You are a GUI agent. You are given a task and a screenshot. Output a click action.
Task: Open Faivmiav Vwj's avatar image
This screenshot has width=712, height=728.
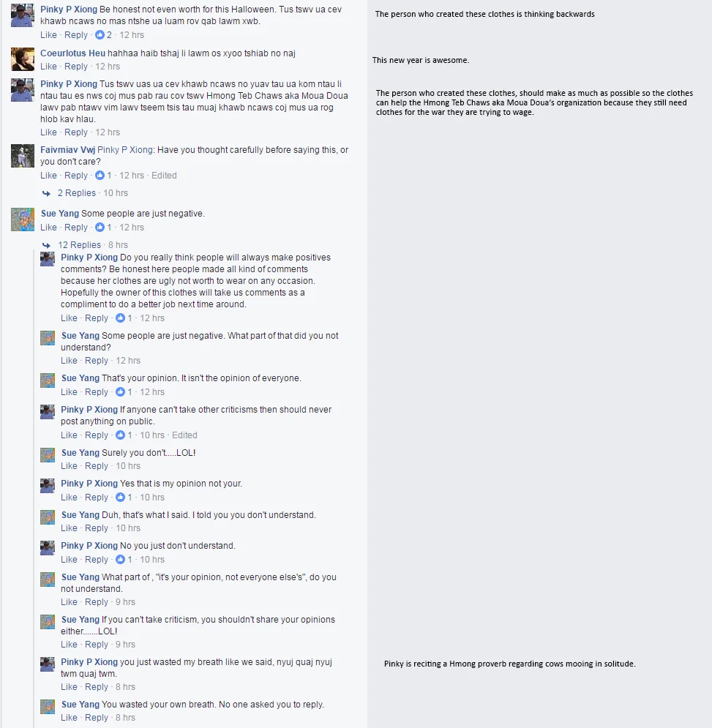pyautogui.click(x=23, y=156)
